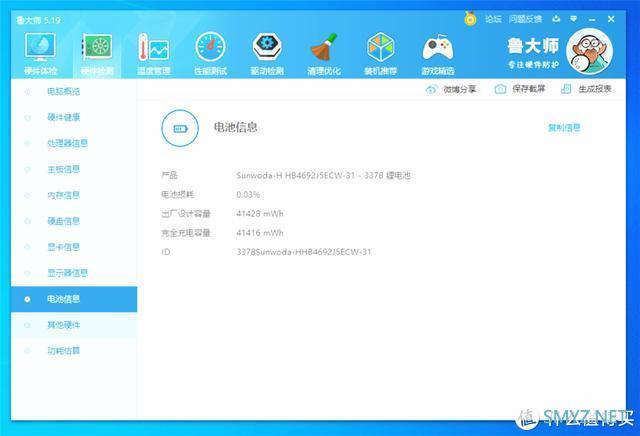Select 主板信息 in the sidebar
The image size is (640, 436).
[74, 169]
